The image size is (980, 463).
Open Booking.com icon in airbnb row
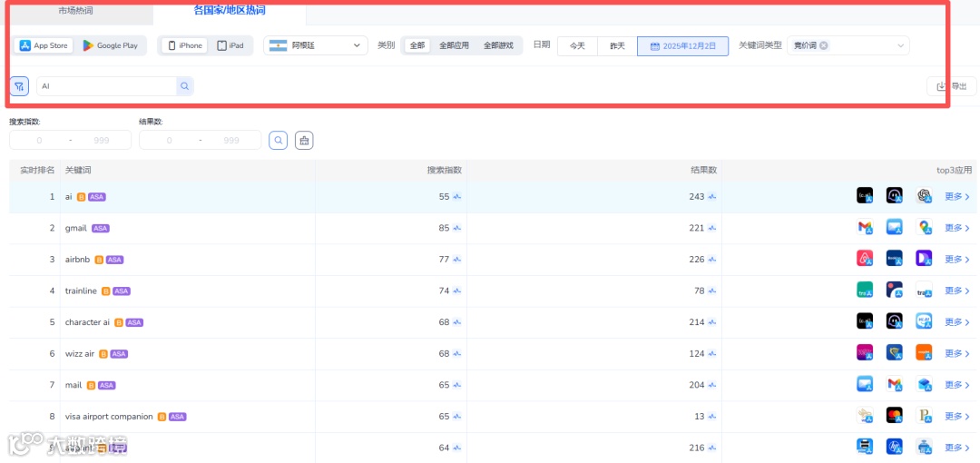[895, 259]
